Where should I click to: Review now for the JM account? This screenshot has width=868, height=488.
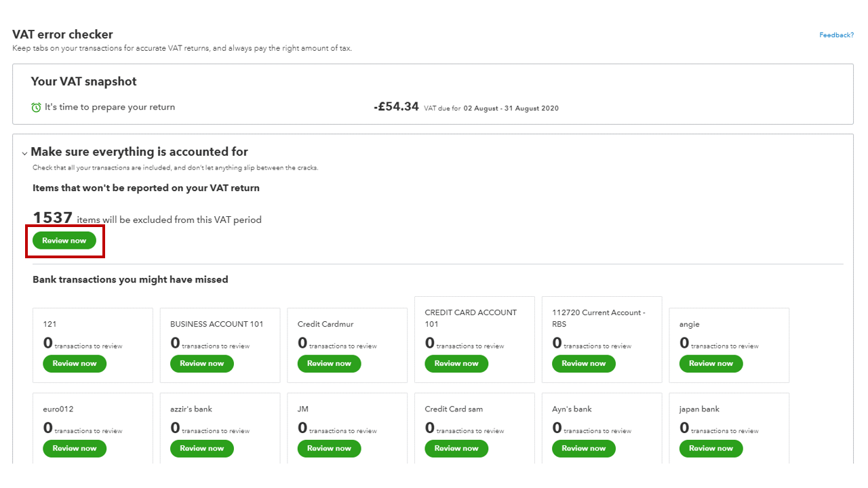[x=329, y=448]
